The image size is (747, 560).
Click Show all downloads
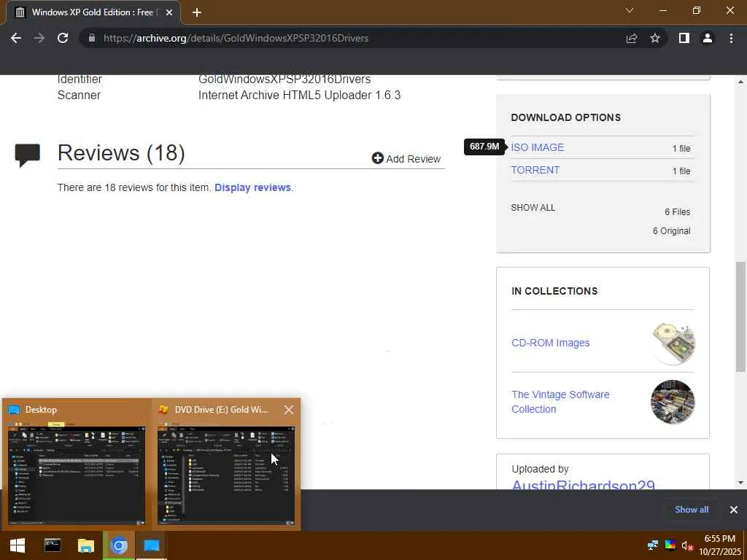(692, 510)
